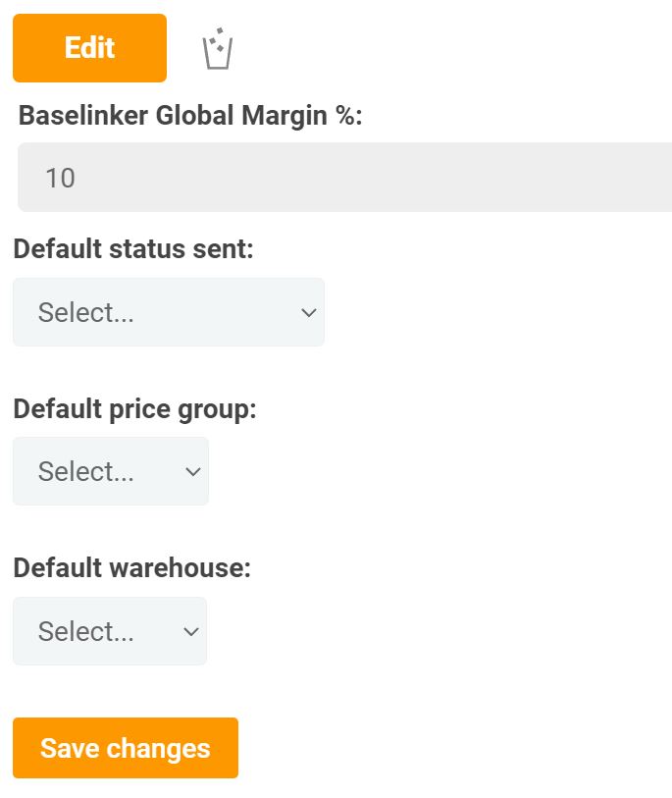Click the Save changes button
Screen dimensions: 672x798
coord(126,748)
